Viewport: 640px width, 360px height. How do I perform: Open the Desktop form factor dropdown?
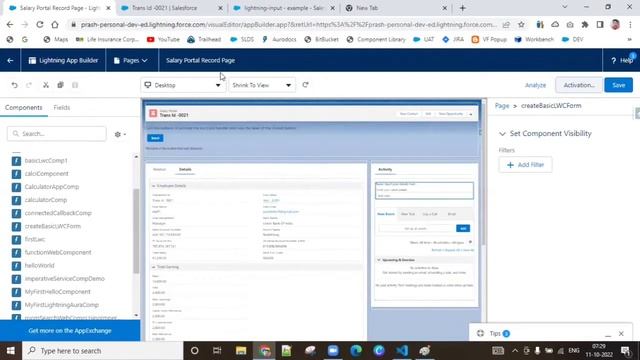click(183, 85)
